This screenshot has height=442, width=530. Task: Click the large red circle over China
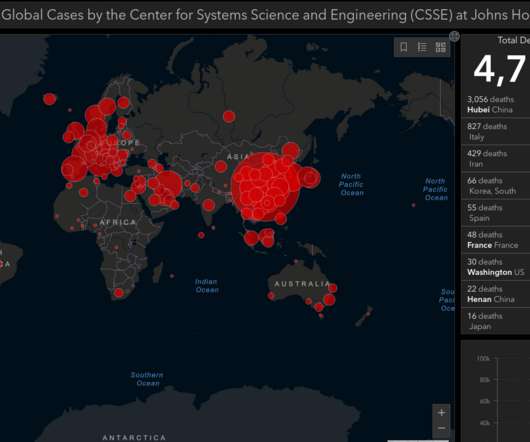point(266,187)
